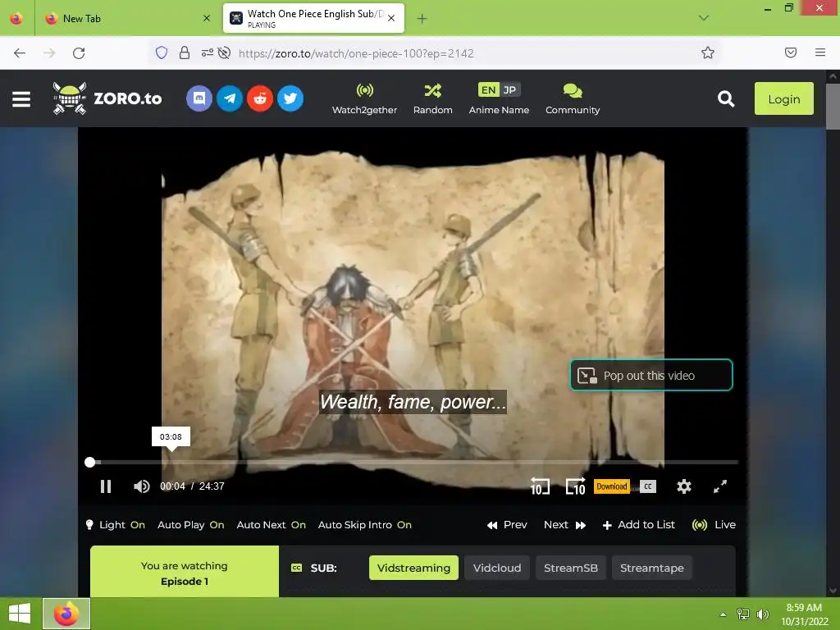Enter fullscreen mode
This screenshot has width=840, height=630.
(720, 486)
